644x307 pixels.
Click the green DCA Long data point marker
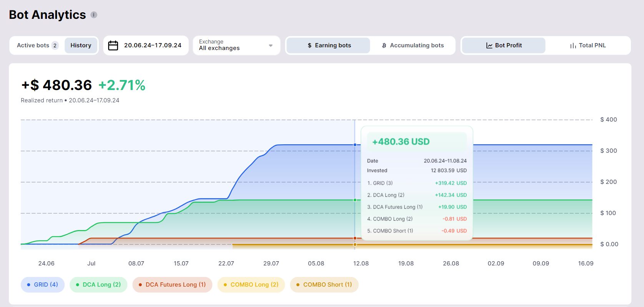(x=355, y=200)
